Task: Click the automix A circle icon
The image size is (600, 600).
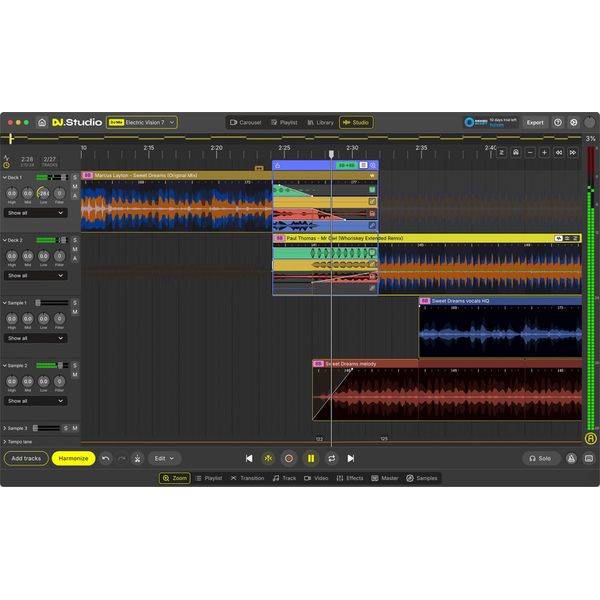Action: point(590,439)
